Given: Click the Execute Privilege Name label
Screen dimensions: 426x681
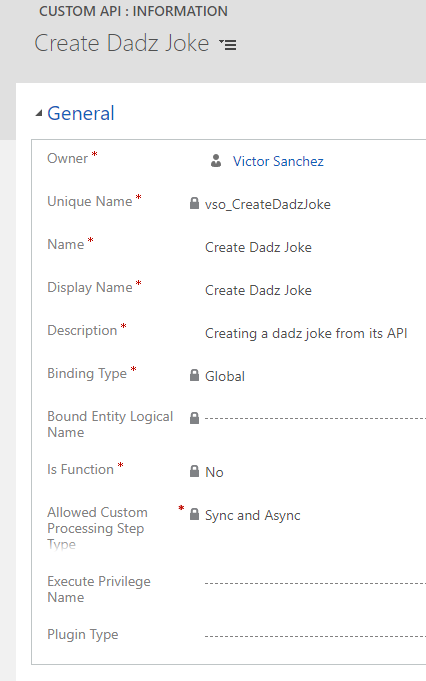Looking at the screenshot, I should (99, 589).
